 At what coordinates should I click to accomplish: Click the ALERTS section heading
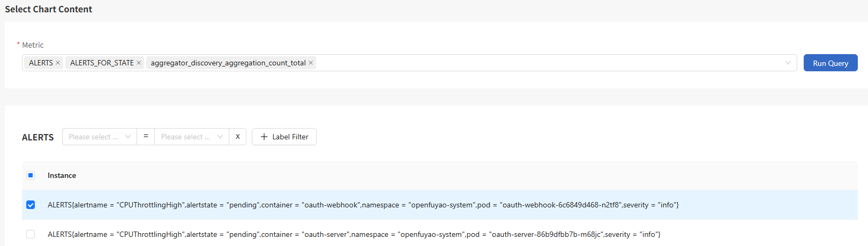[38, 137]
